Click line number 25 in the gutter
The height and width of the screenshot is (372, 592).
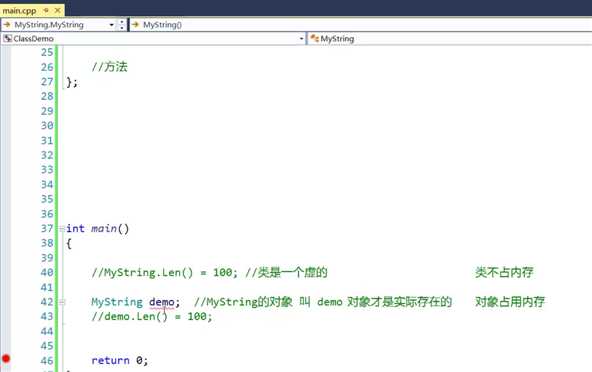(x=47, y=52)
